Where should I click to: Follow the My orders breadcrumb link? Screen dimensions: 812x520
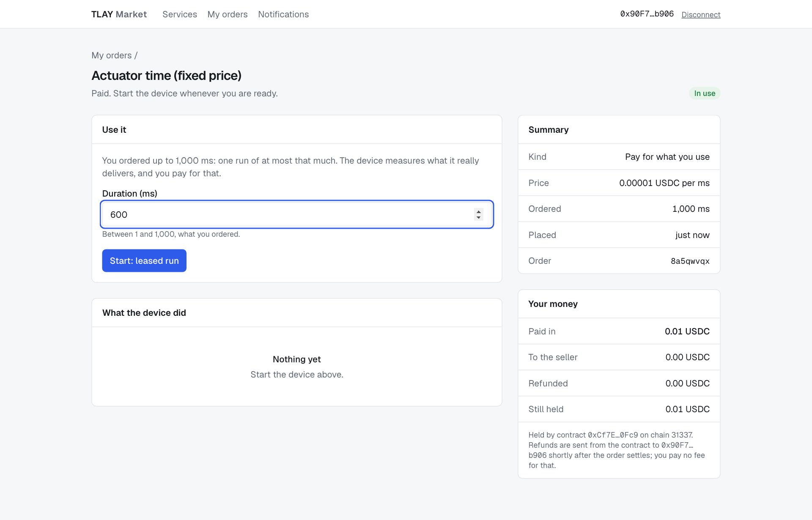112,55
